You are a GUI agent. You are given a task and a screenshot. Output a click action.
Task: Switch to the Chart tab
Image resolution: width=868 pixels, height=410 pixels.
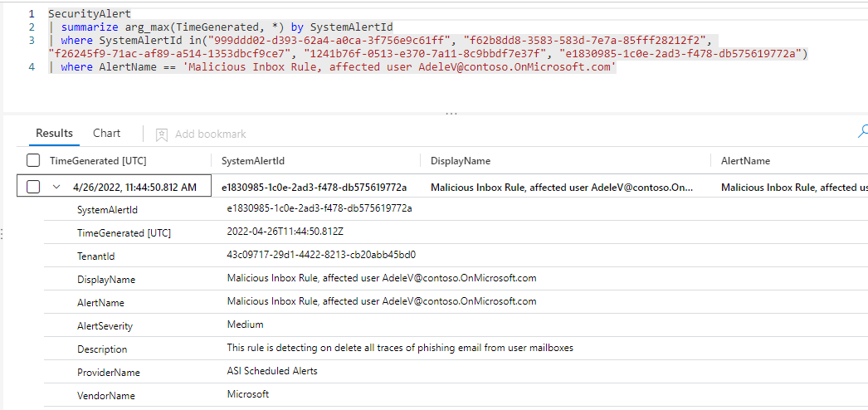point(106,134)
